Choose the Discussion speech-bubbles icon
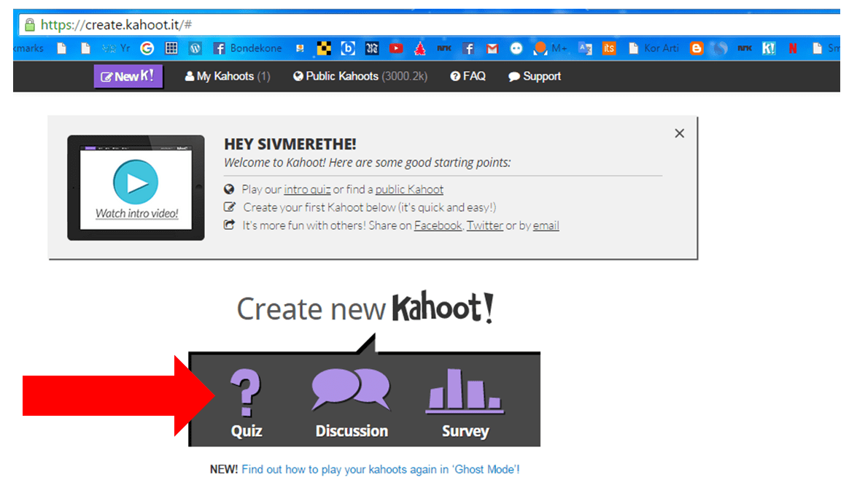The image size is (849, 504). (351, 389)
